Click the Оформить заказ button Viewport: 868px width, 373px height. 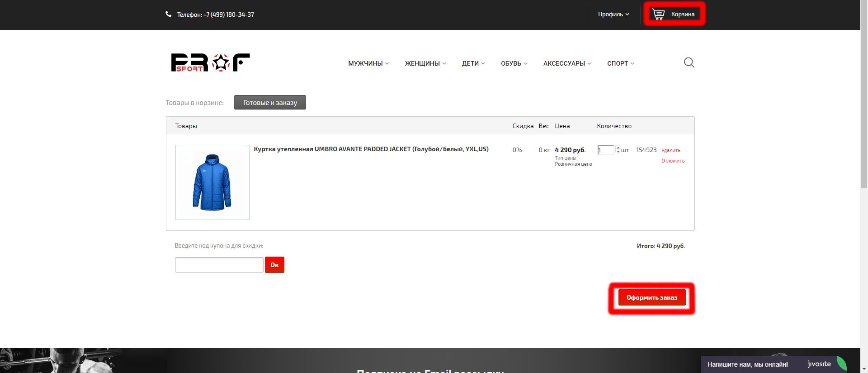pyautogui.click(x=651, y=297)
